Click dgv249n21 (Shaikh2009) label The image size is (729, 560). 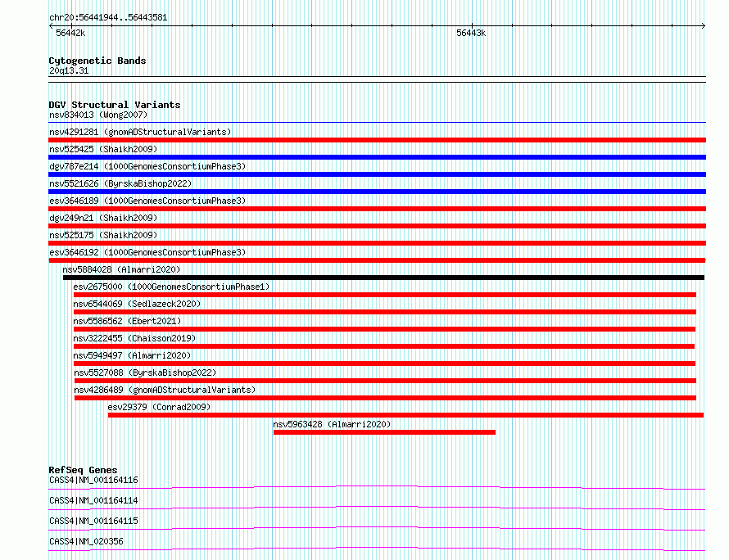point(103,218)
